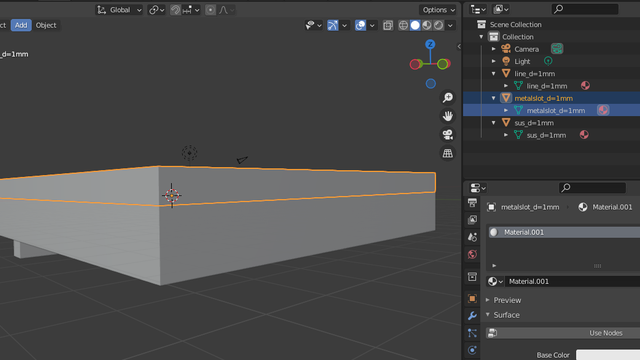The width and height of the screenshot is (640, 360).
Task: Toggle Show Overlays in viewport
Action: (360, 25)
